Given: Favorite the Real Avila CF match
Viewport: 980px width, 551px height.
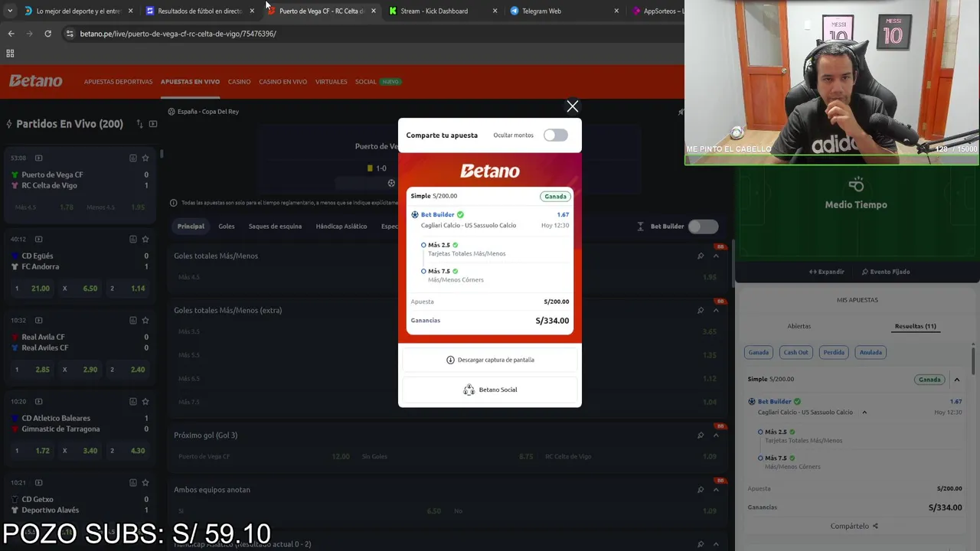Looking at the screenshot, I should point(145,320).
